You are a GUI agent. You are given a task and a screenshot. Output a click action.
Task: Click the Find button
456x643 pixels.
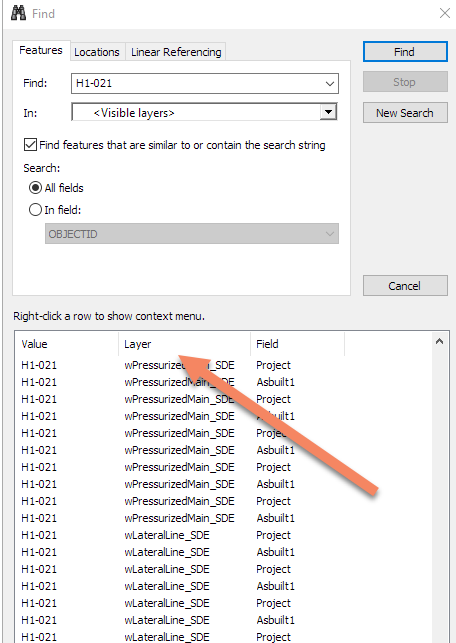405,52
